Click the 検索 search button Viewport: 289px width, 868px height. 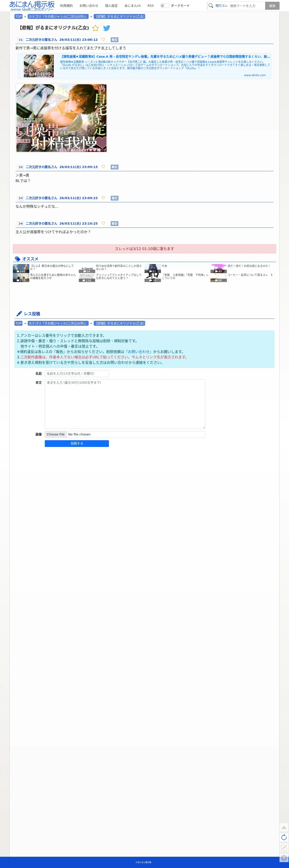pyautogui.click(x=272, y=6)
